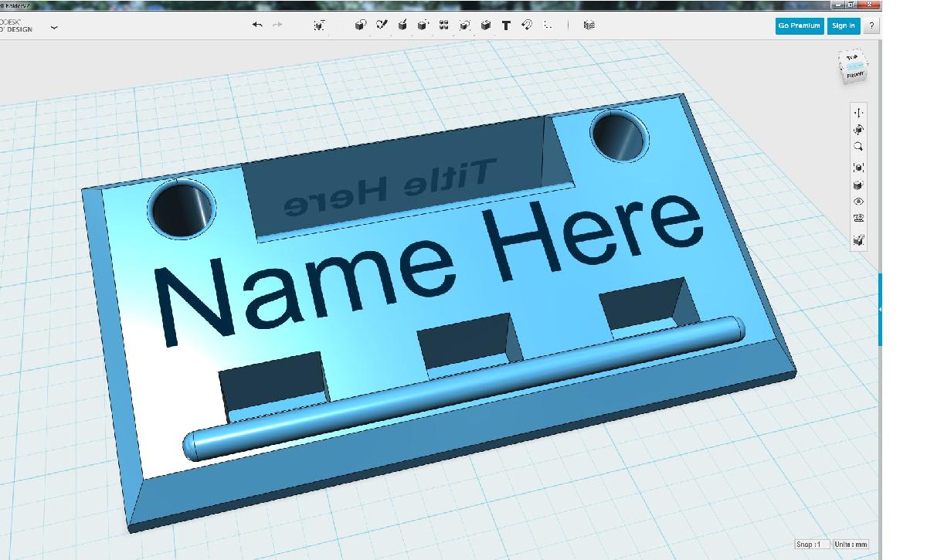Click the Undo arrow in the toolbar

pyautogui.click(x=257, y=25)
